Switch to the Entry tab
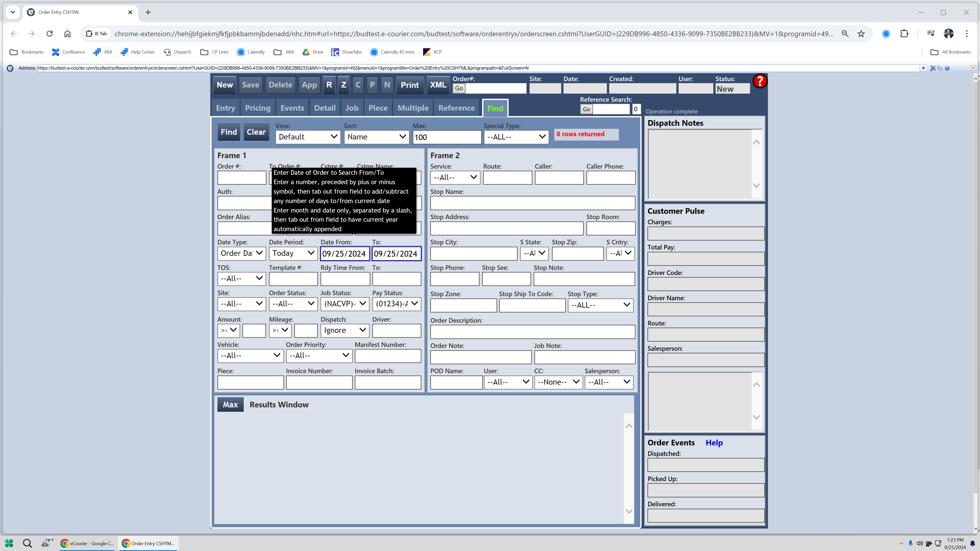980x551 pixels. 225,108
